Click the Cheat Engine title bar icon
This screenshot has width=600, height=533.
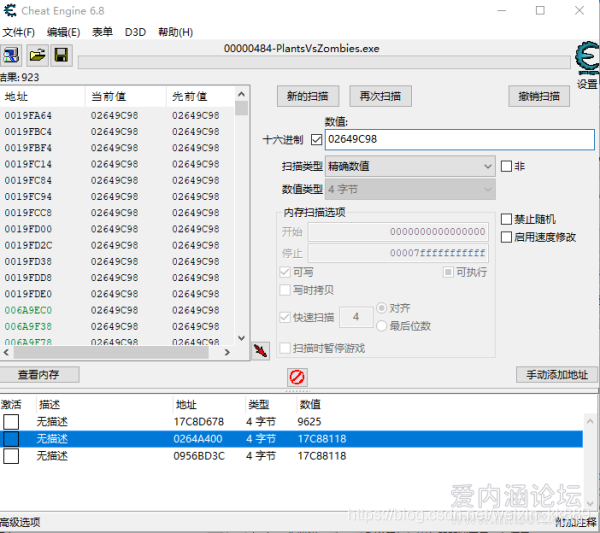pos(10,10)
